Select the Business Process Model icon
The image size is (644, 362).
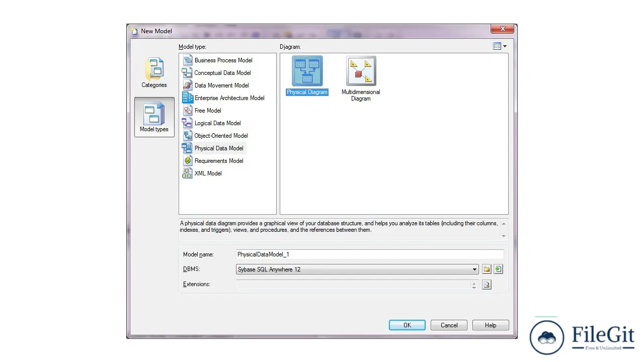tap(187, 60)
